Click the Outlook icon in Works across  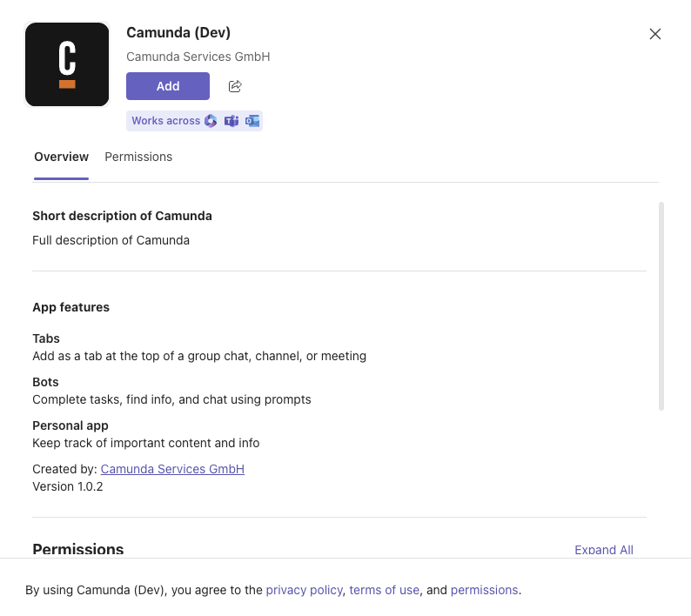252,121
